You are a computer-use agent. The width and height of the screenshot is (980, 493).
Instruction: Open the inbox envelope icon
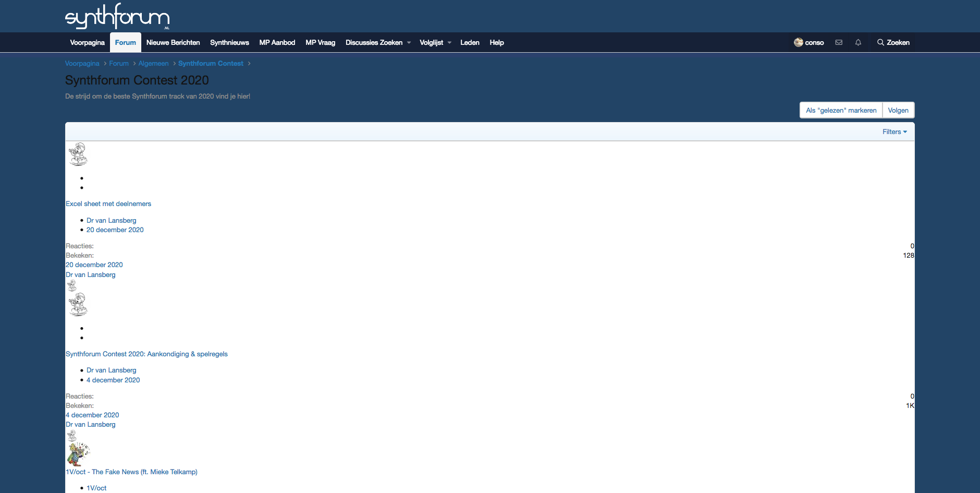point(839,43)
